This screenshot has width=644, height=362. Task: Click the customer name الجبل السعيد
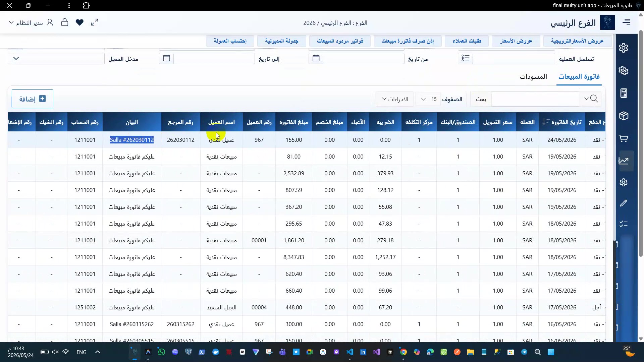pos(221,307)
